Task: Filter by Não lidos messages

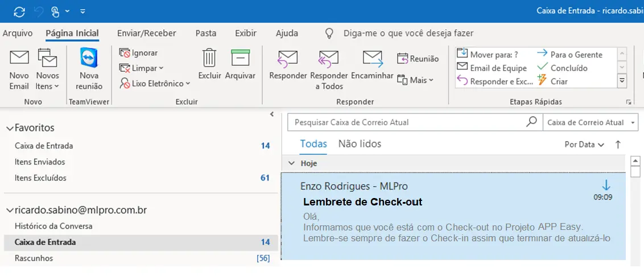Action: point(360,144)
